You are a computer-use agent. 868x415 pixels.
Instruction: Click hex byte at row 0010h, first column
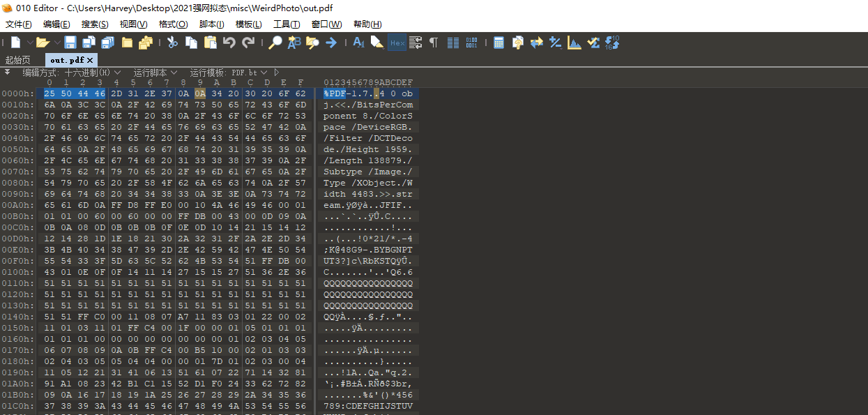[49, 104]
